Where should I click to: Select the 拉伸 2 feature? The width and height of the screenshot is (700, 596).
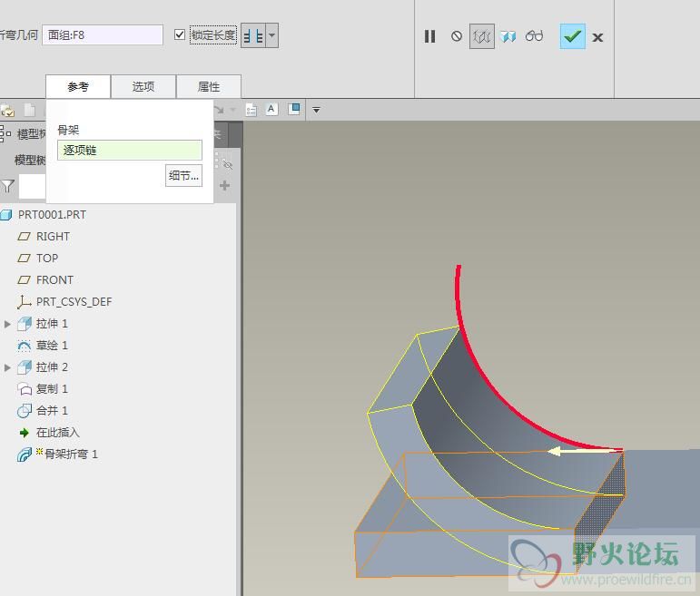(52, 367)
